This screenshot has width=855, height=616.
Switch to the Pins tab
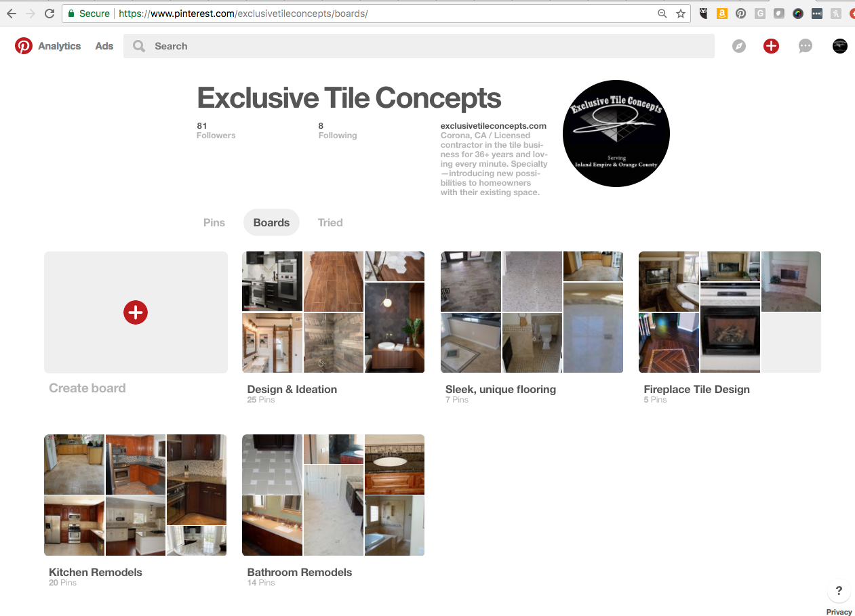214,222
